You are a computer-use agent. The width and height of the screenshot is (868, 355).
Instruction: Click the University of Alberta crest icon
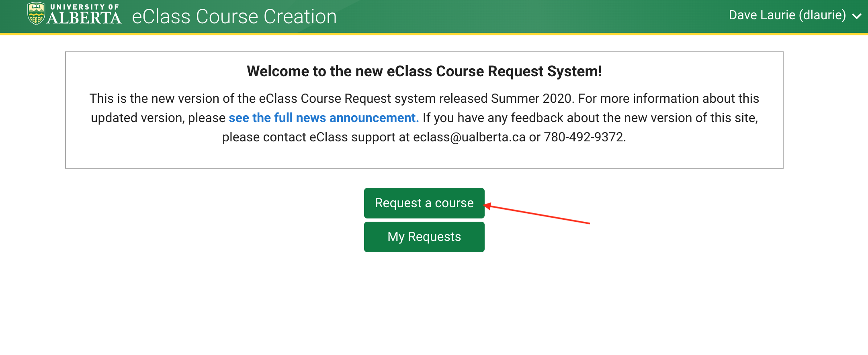[x=36, y=14]
